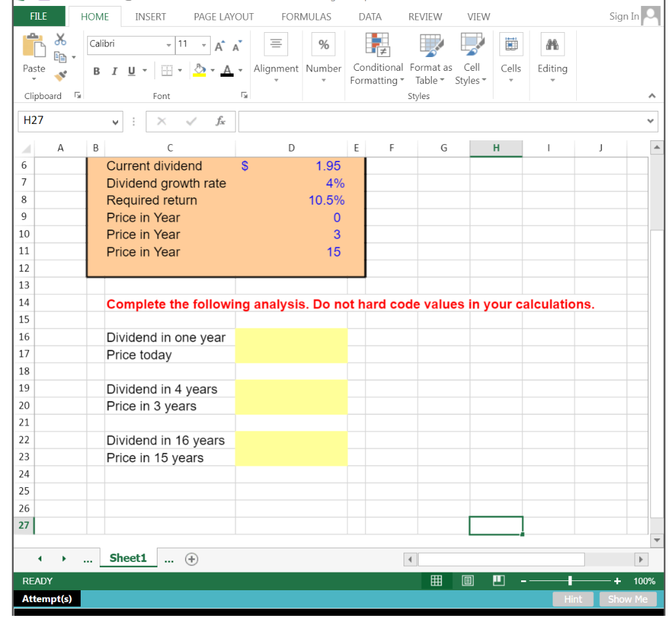This screenshot has width=672, height=625.
Task: Select the Sheet1 tab
Action: coord(128,558)
